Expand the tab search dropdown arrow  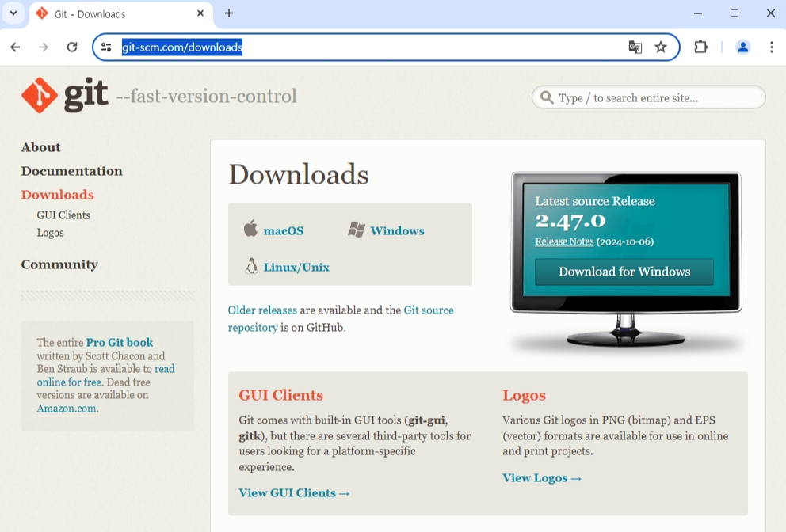[13, 13]
